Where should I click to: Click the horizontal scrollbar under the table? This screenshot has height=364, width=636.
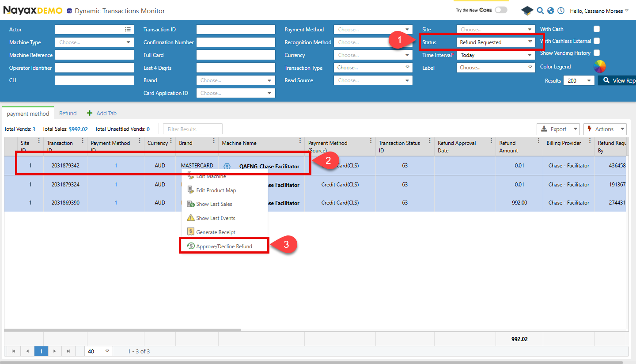click(122, 330)
